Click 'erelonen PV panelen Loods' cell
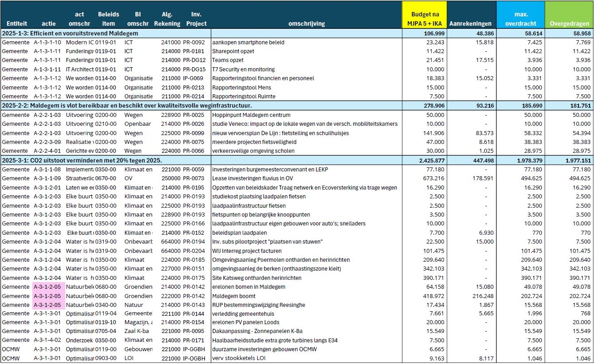The image size is (595, 364). [246, 322]
